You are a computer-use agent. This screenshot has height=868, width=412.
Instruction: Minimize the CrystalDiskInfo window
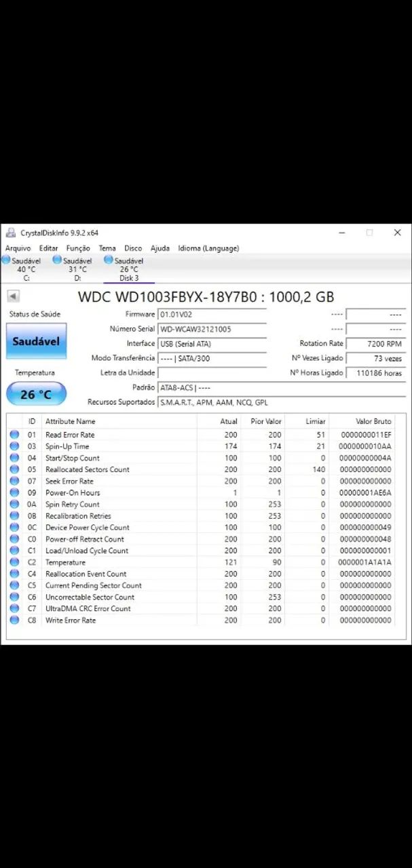tap(341, 233)
